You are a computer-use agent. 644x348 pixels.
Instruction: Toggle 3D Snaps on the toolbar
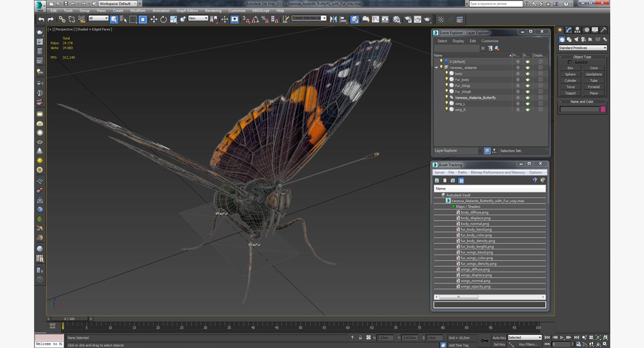[x=246, y=19]
